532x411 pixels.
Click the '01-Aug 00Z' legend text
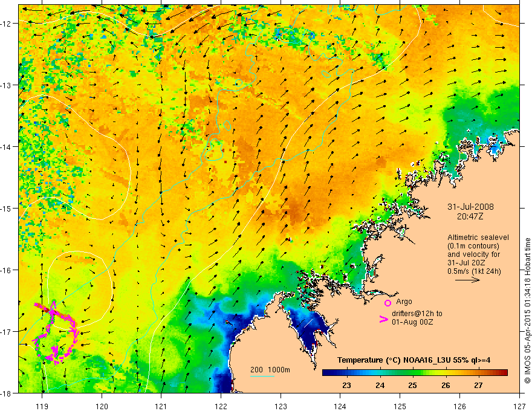click(x=412, y=322)
